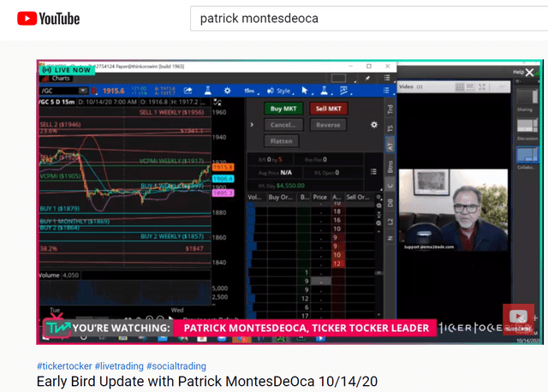Click the Sell MKT button
The image size is (548, 392).
(x=328, y=109)
